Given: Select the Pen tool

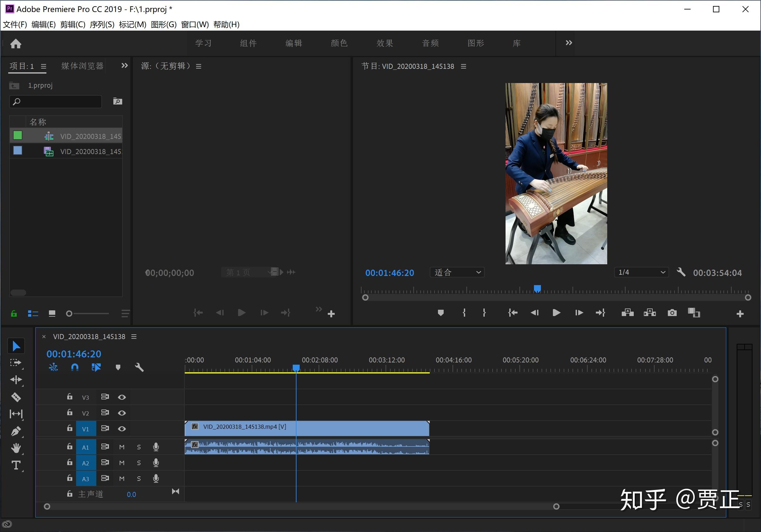Looking at the screenshot, I should [x=16, y=431].
